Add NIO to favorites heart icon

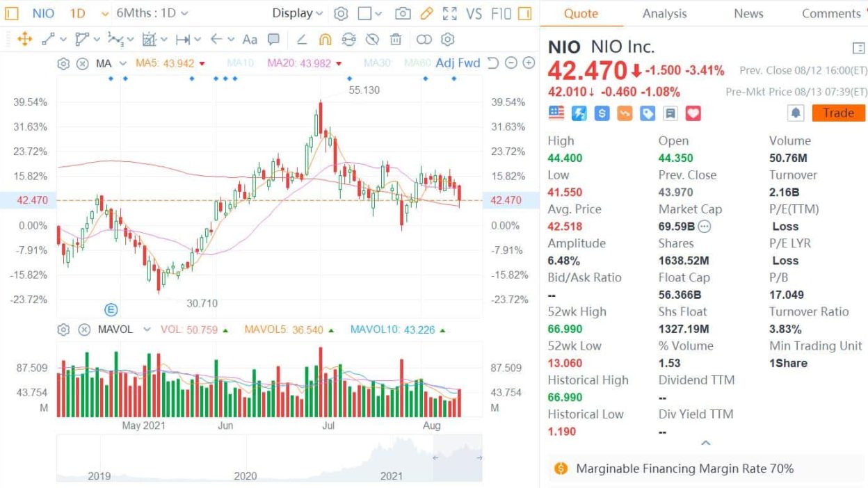coord(693,113)
